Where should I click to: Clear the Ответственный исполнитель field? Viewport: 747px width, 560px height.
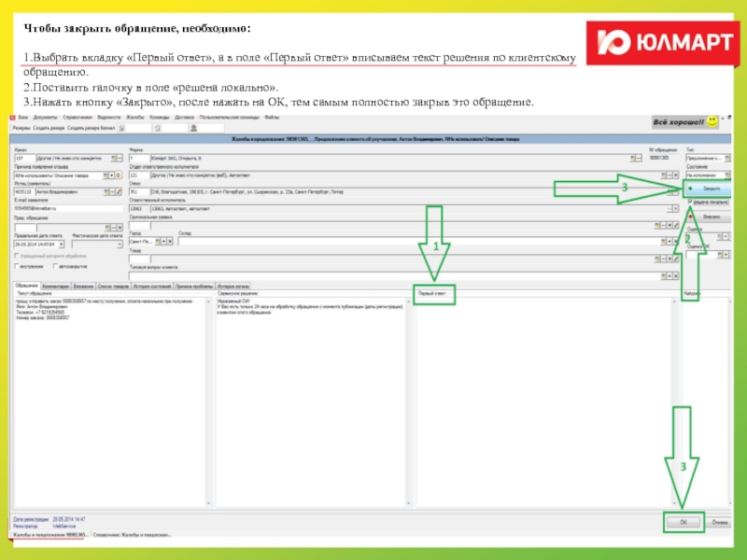(675, 208)
